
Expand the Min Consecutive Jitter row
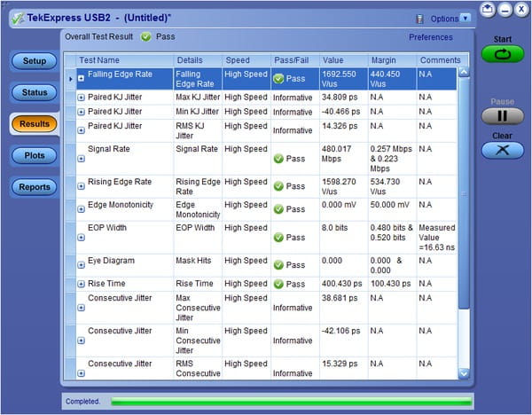point(81,341)
